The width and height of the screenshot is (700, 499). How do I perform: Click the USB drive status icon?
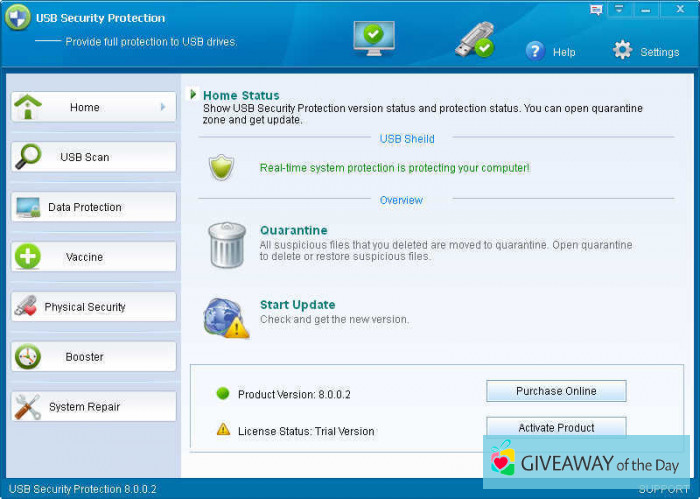(474, 38)
